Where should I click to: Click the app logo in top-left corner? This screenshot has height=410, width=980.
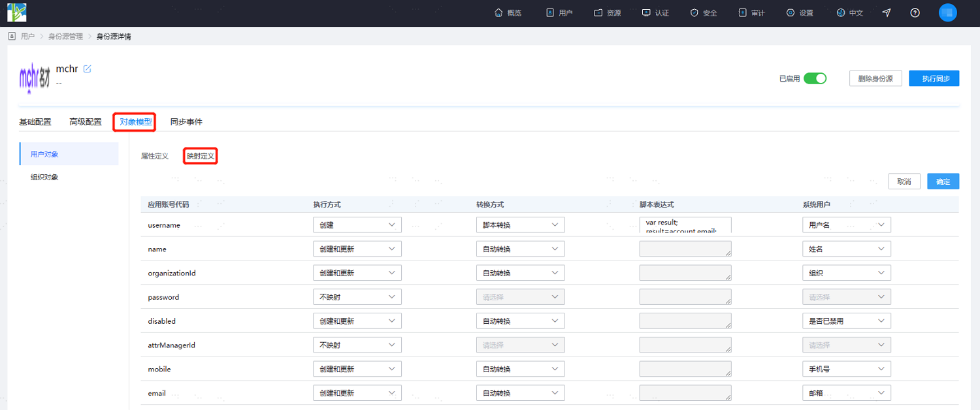point(17,12)
